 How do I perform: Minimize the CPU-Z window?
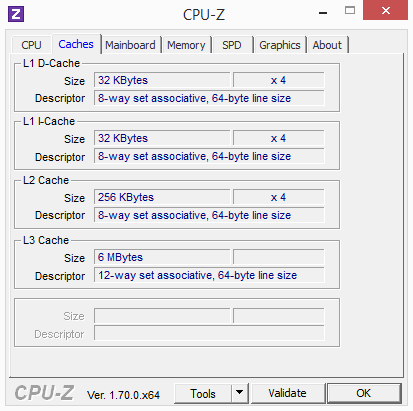pyautogui.click(x=323, y=13)
